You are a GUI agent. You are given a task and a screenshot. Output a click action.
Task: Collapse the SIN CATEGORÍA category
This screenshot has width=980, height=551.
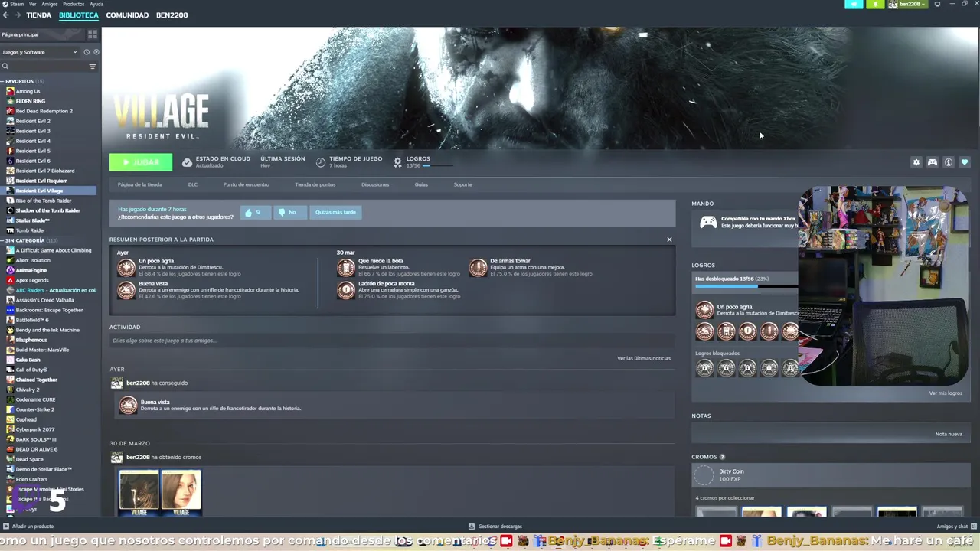[3, 240]
